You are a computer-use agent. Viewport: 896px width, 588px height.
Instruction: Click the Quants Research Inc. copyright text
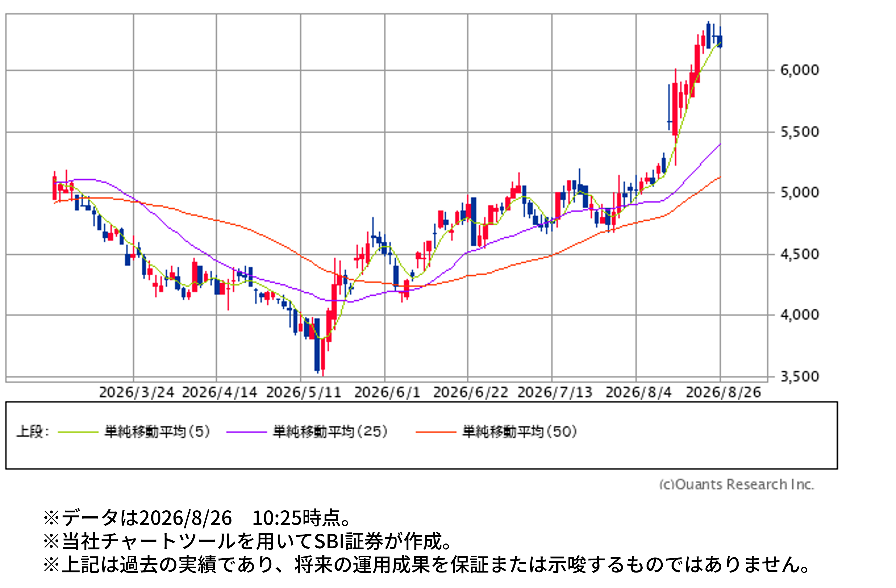pyautogui.click(x=737, y=484)
